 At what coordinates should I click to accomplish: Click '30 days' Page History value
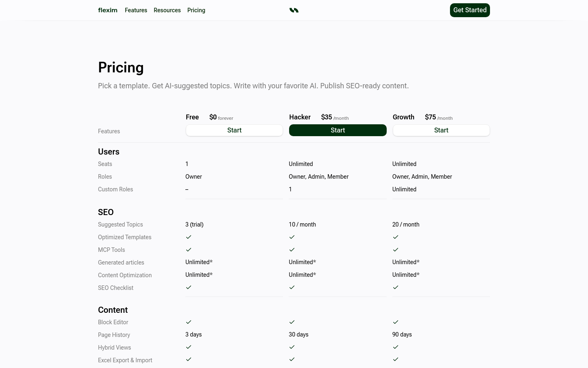pos(298,334)
